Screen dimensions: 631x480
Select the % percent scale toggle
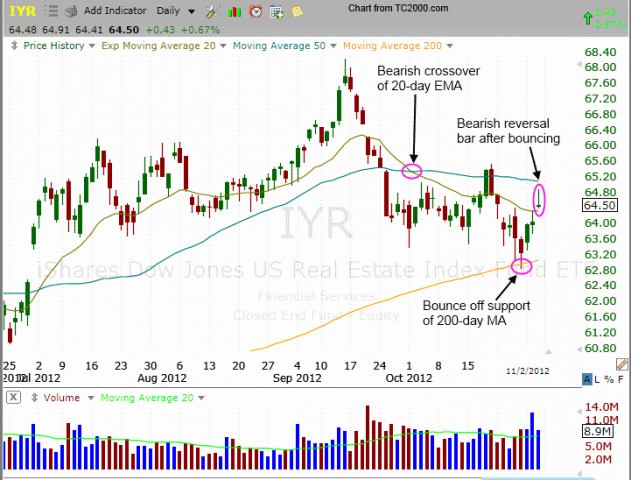click(609, 379)
